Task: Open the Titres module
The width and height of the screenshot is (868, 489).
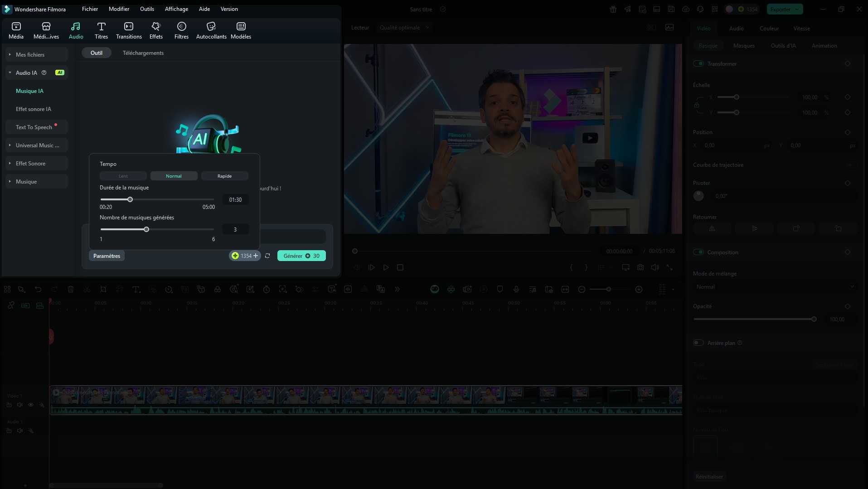Action: point(101,30)
